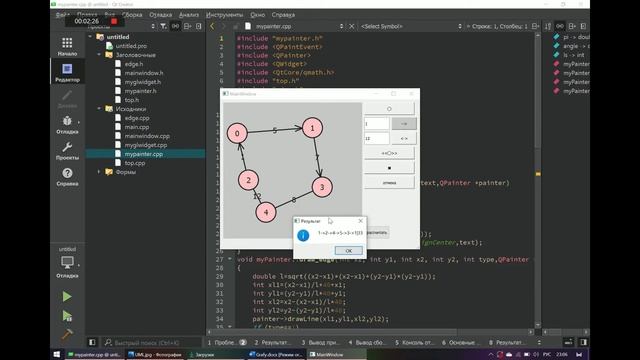
Task: Collapse the untitled project node
Action: (x=90, y=37)
